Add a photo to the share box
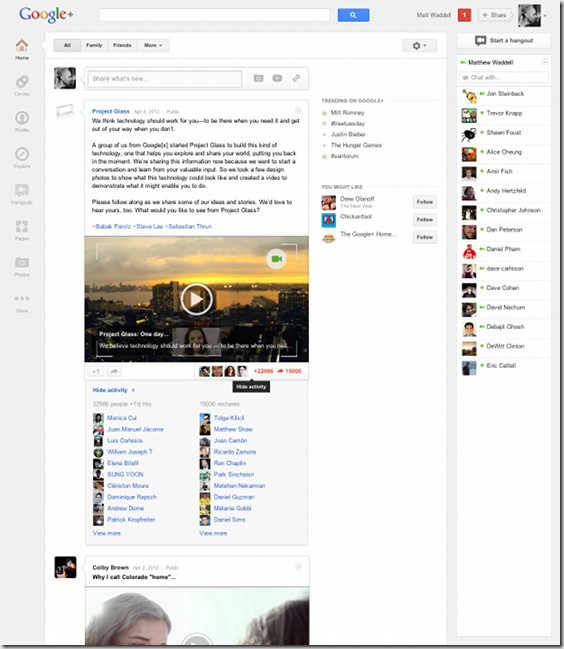Viewport: 564px width, 649px height. point(259,78)
